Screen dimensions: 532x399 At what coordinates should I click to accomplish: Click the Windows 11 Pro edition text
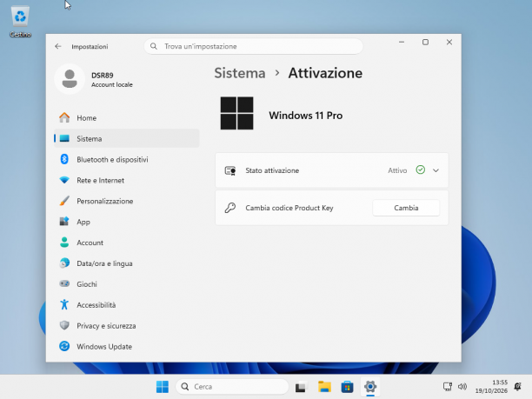click(306, 116)
